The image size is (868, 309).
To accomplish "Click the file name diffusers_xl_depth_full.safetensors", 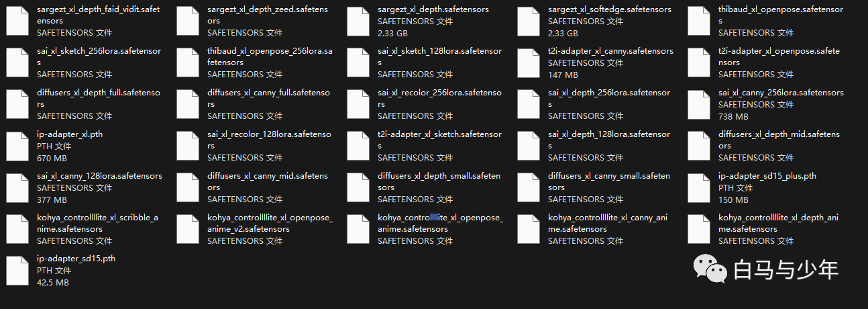I will 99,98.
